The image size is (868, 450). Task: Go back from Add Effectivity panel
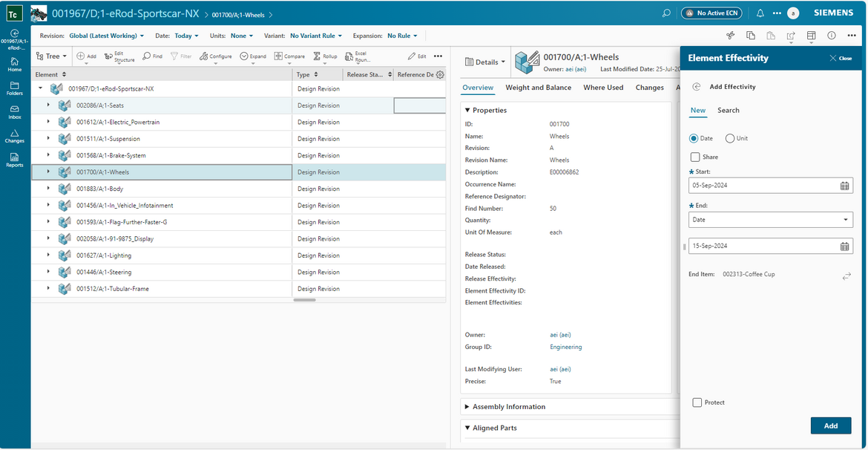click(697, 87)
